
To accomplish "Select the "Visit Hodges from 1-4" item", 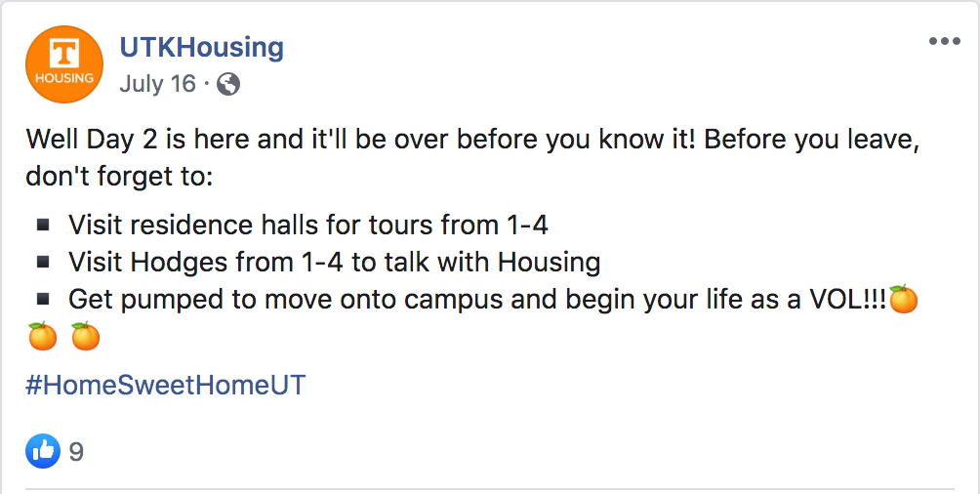I will 335,262.
